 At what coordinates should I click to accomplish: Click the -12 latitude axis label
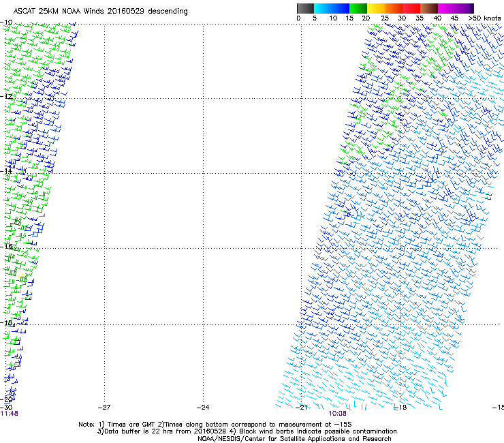click(6, 96)
